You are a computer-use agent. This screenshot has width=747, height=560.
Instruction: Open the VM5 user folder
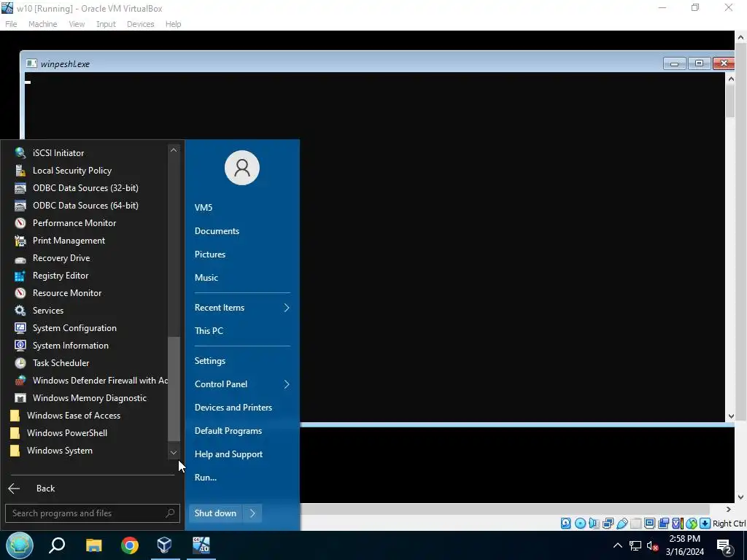pos(204,208)
